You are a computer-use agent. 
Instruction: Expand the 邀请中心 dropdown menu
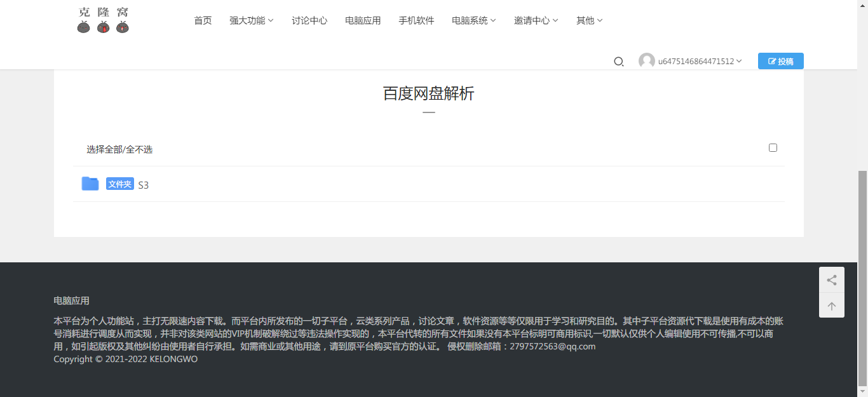536,20
